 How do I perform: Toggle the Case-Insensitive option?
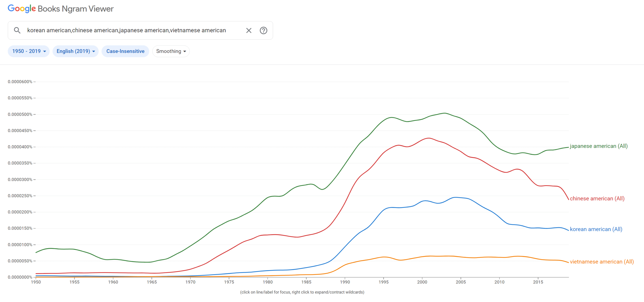point(125,51)
